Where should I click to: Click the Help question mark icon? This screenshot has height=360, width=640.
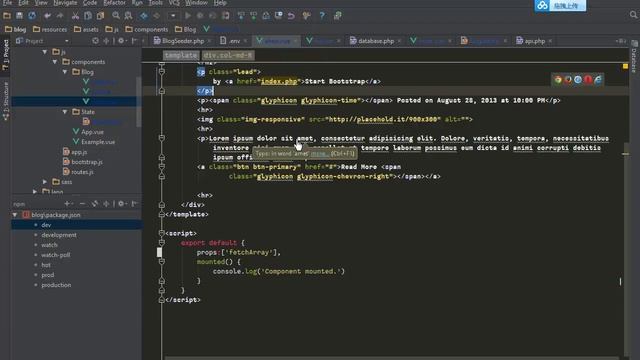[322, 16]
